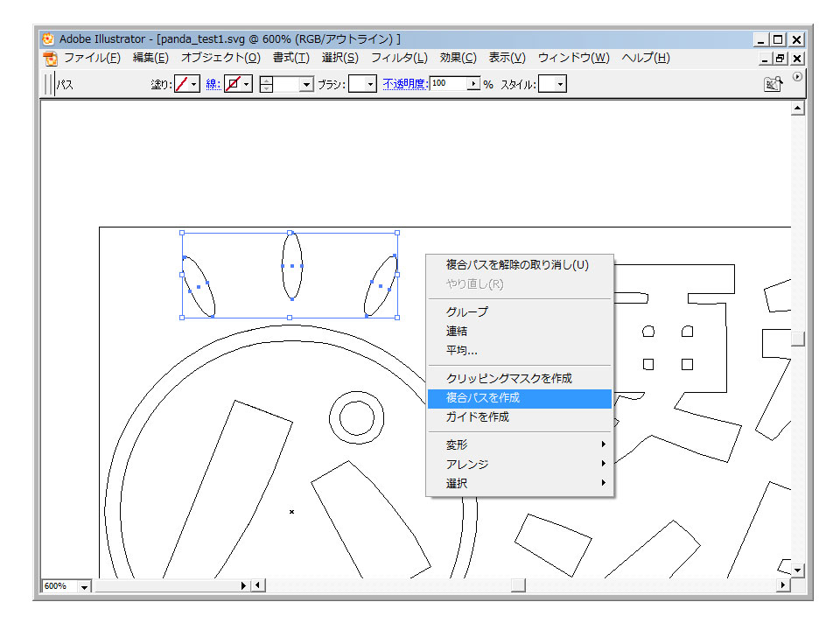Choose グループ in the context menu
The height and width of the screenshot is (630, 840).
pyautogui.click(x=520, y=311)
